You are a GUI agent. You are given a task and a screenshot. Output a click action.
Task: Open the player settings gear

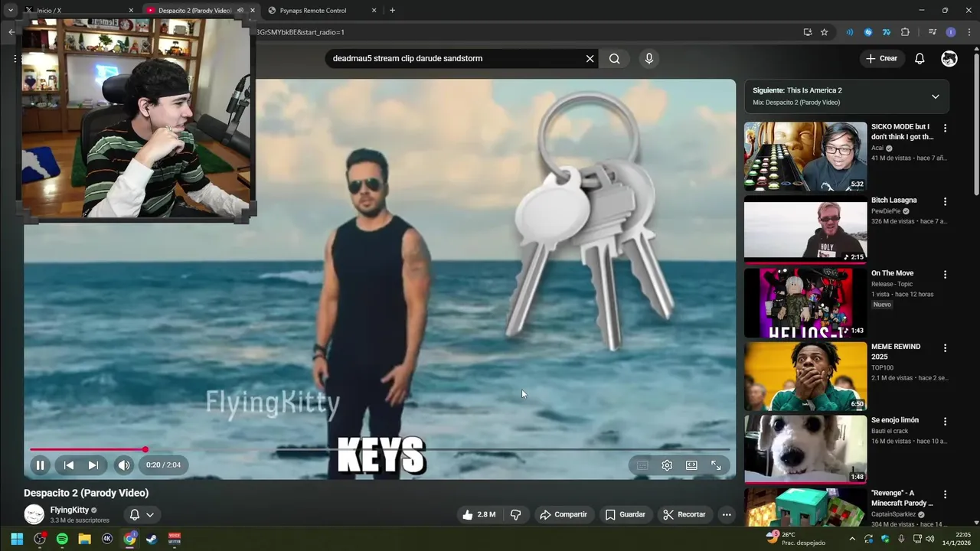667,465
